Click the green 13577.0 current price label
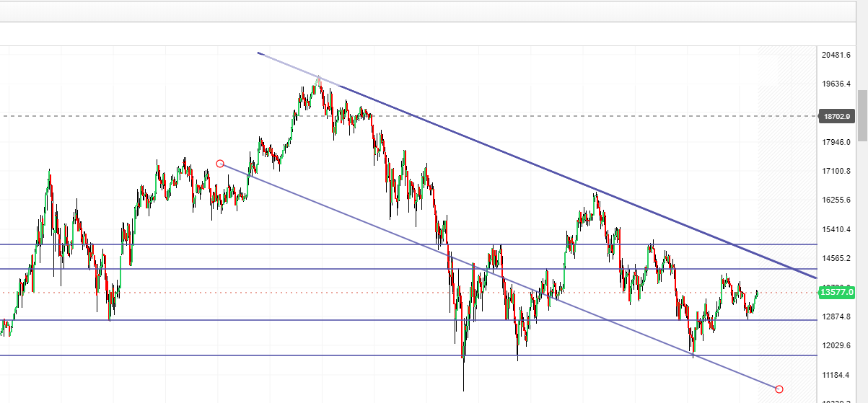 tap(836, 292)
